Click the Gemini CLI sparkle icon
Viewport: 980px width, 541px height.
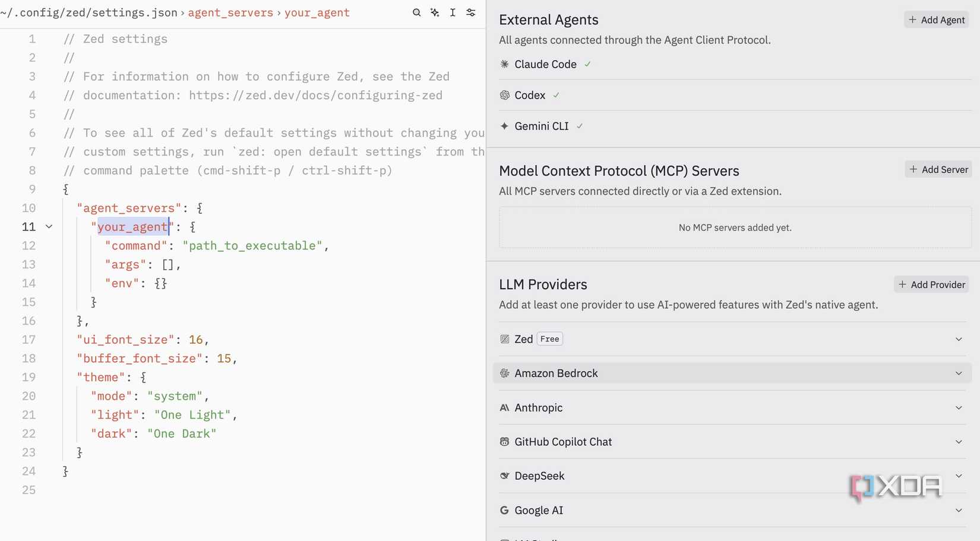click(x=504, y=126)
